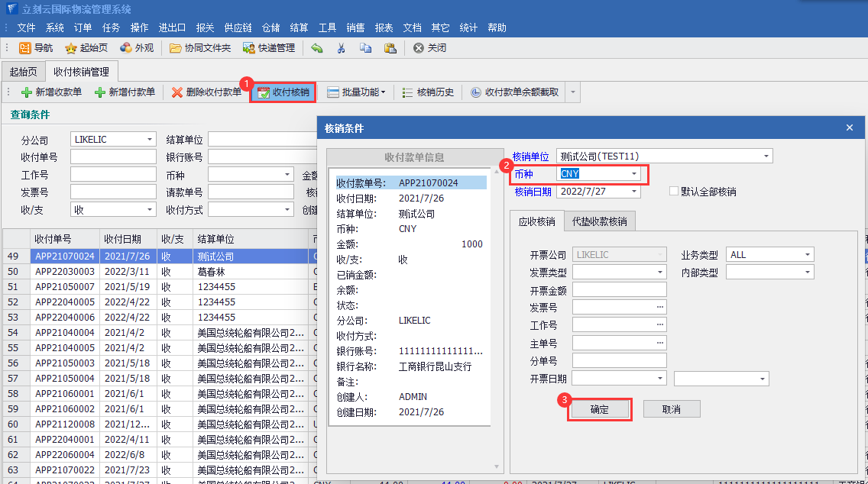Open the 起始页 star icon in toolbar
This screenshot has height=484, width=868.
click(71, 47)
